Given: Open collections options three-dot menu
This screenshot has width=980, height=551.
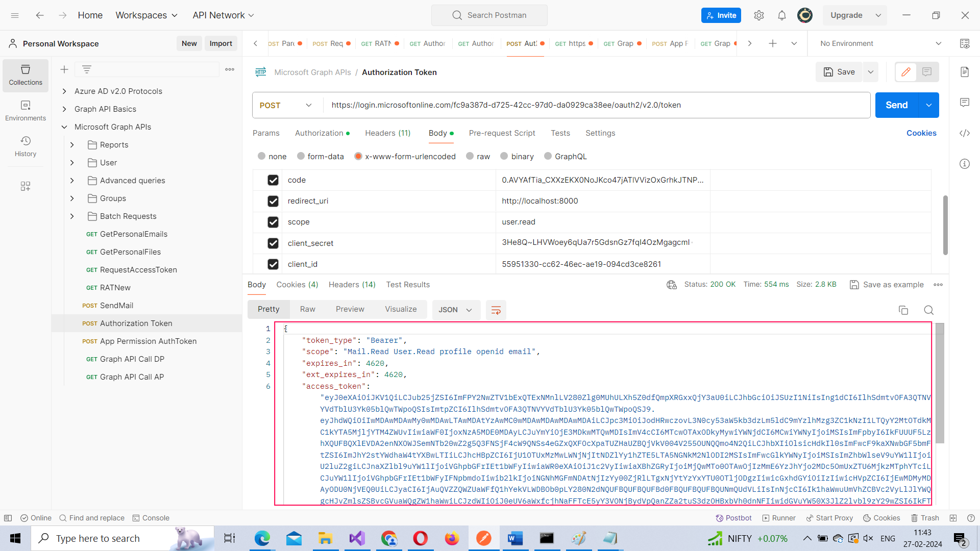Looking at the screenshot, I should (x=230, y=69).
